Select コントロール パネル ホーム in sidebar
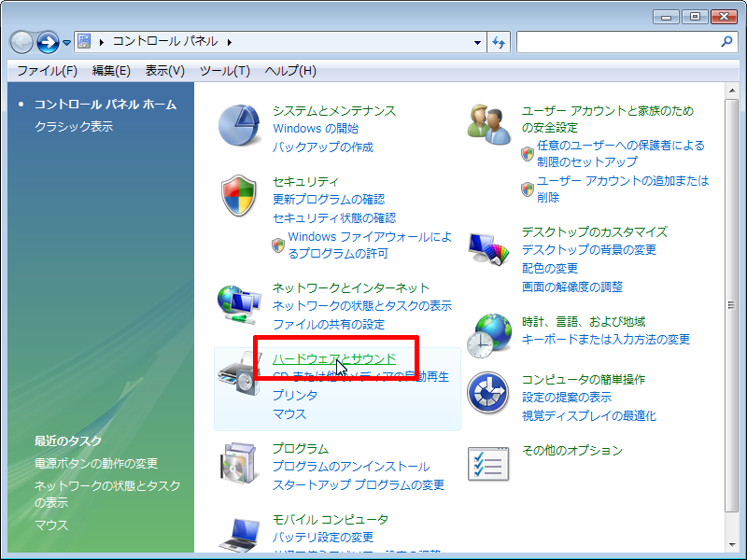The image size is (747, 560). (106, 105)
